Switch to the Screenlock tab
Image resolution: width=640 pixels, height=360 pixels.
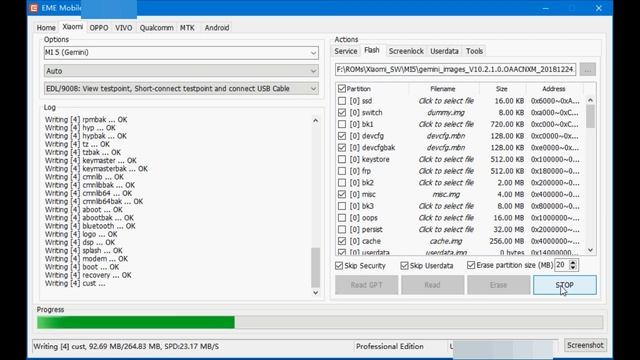(406, 51)
